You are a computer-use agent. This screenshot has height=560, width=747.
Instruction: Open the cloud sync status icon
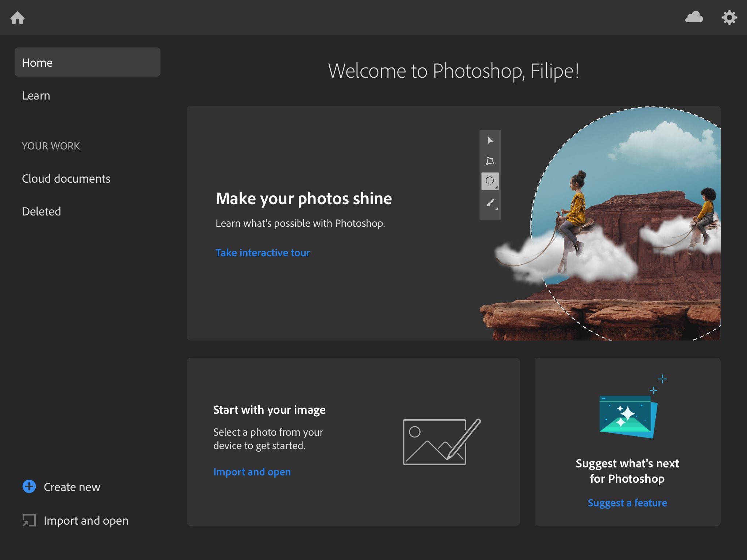(694, 17)
